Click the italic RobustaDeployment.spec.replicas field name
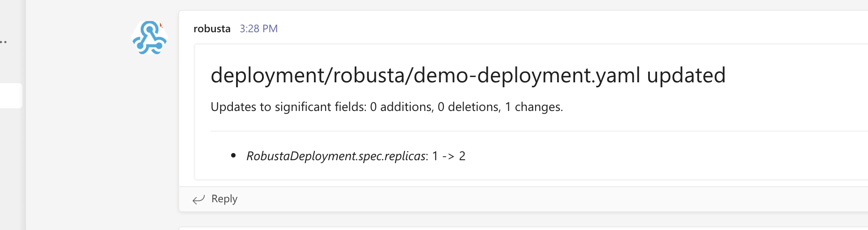This screenshot has width=868, height=230. [336, 156]
